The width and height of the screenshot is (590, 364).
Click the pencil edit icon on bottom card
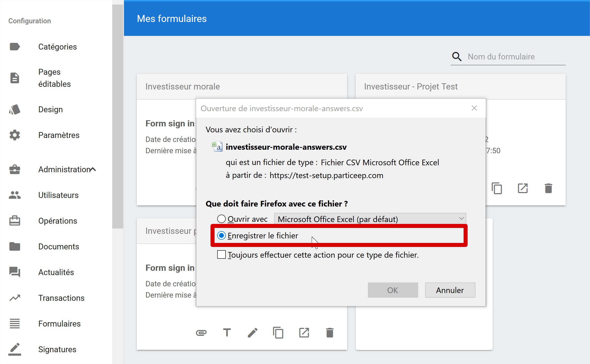coord(253,333)
